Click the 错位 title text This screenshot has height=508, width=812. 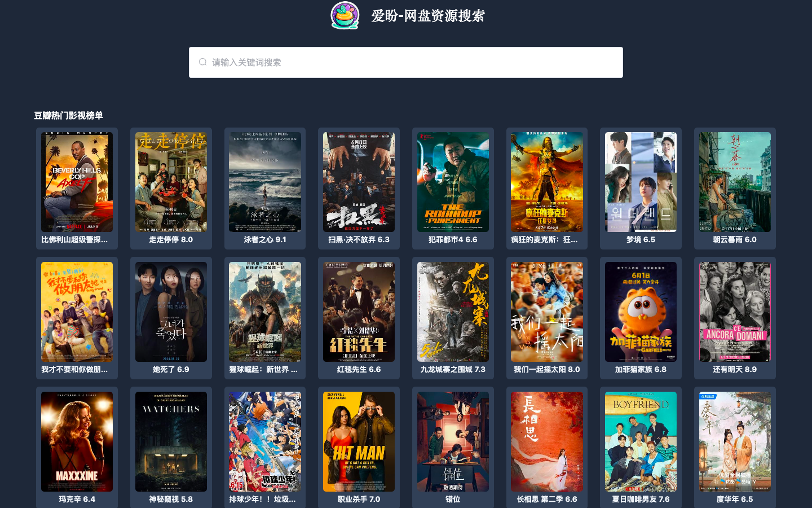coord(453,499)
